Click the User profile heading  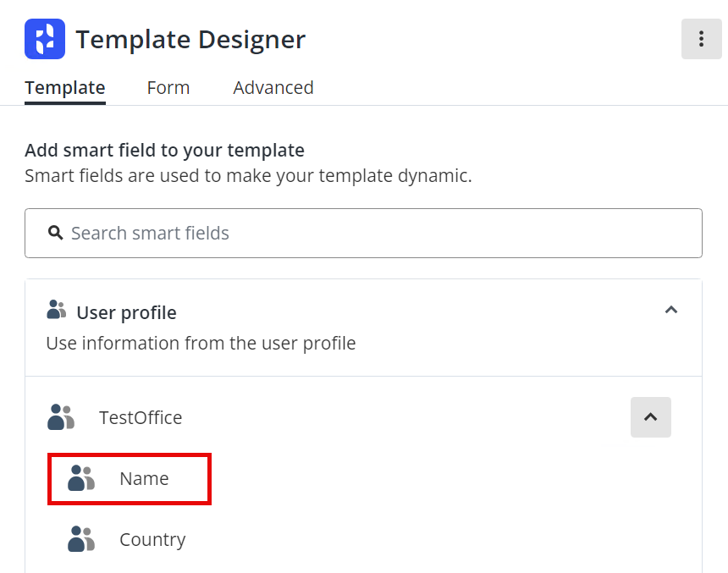pos(126,312)
